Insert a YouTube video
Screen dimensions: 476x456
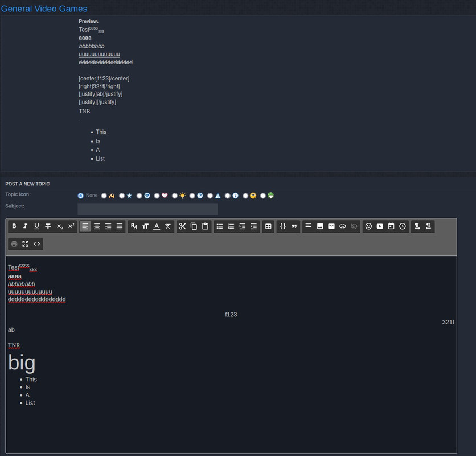coord(380,226)
